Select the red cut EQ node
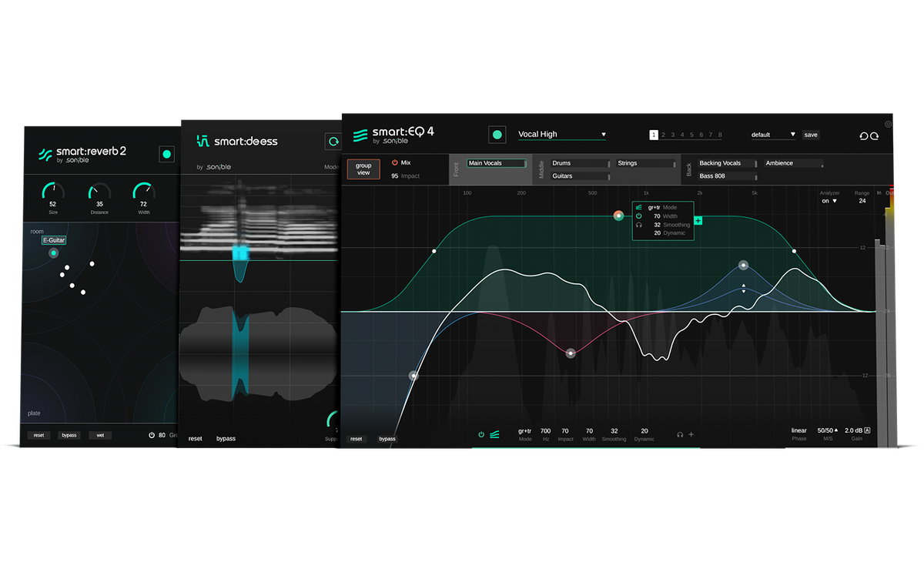 pos(571,353)
